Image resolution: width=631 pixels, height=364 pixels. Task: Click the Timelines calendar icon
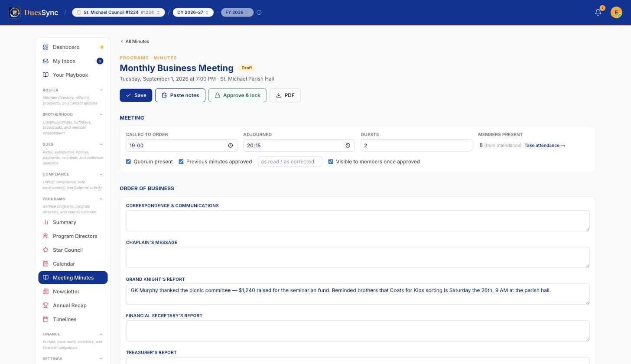pyautogui.click(x=46, y=319)
